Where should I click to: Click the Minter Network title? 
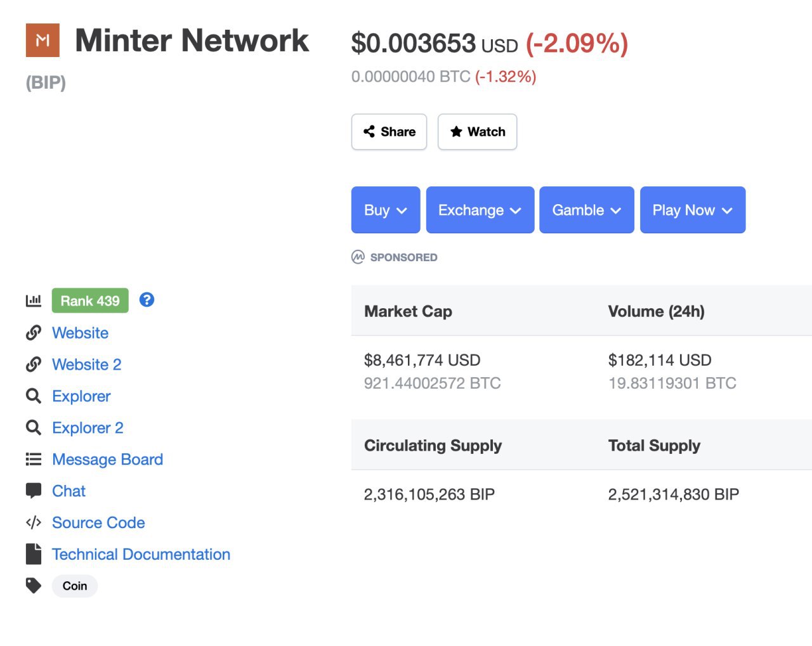pyautogui.click(x=192, y=41)
